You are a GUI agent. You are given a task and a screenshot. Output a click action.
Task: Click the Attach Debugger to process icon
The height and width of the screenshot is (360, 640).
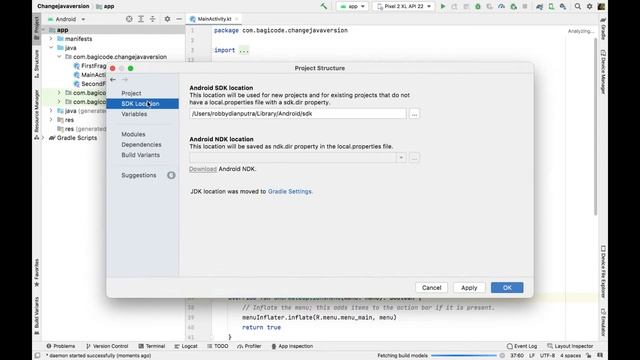click(513, 6)
